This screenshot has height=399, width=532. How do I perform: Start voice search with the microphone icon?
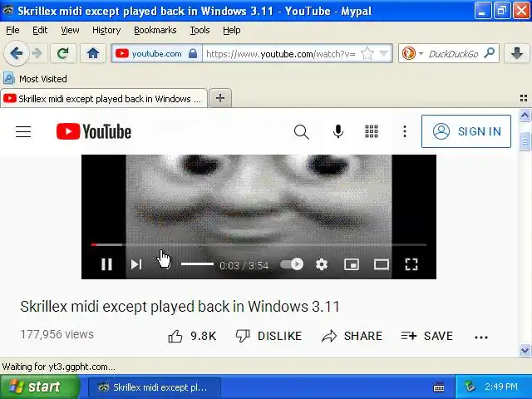[x=338, y=131]
